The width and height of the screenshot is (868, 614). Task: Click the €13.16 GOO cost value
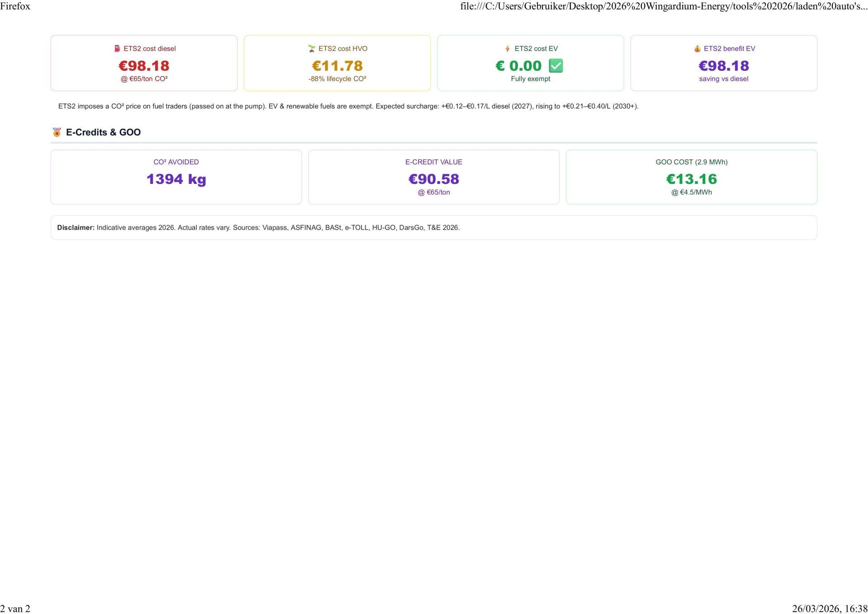click(x=691, y=179)
